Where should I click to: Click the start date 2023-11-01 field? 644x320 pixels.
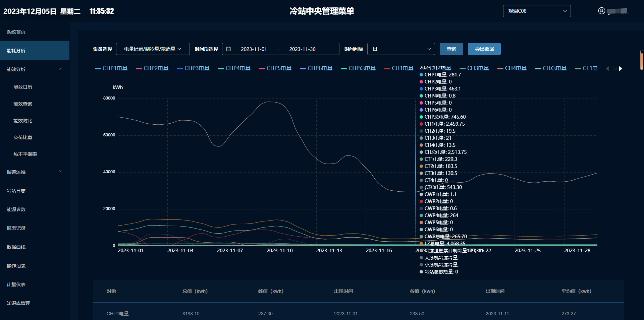(254, 49)
